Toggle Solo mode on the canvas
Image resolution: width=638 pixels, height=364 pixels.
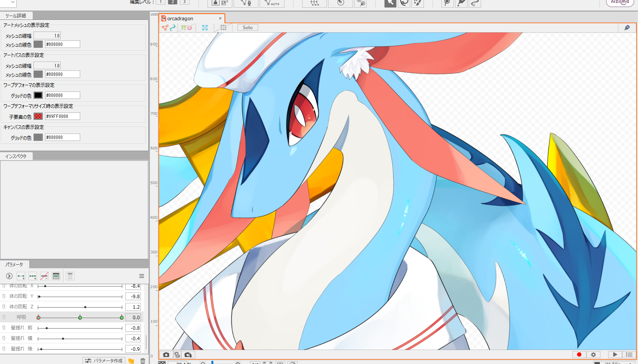coord(248,28)
